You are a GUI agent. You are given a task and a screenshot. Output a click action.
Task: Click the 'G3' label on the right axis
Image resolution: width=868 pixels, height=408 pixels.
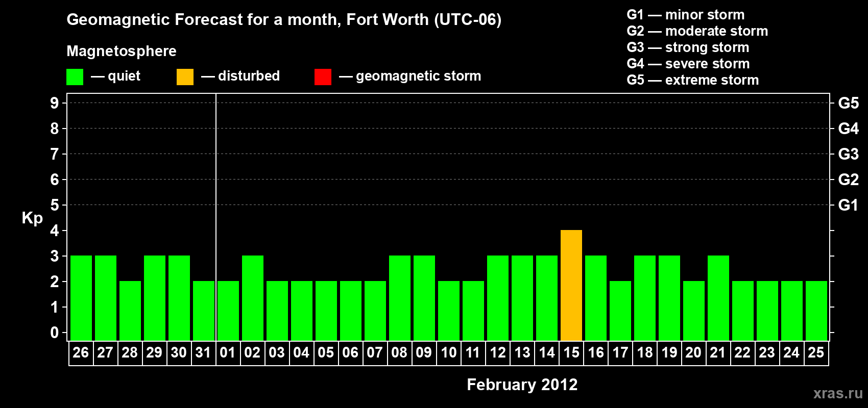coord(849,154)
